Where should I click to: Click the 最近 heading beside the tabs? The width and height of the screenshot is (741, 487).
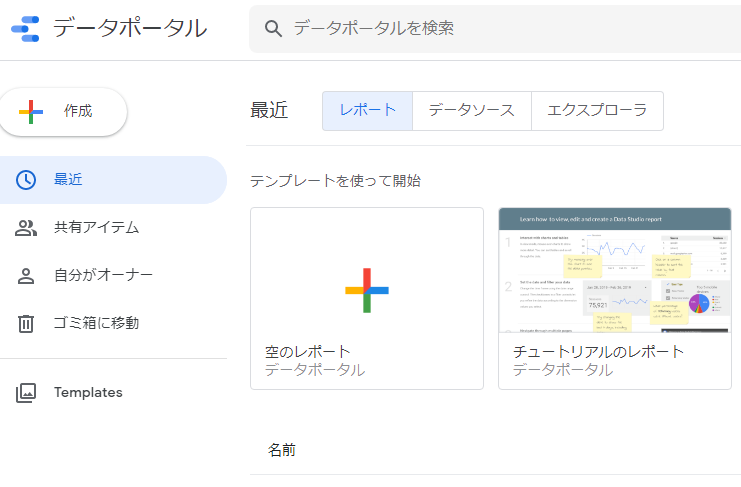click(x=269, y=111)
